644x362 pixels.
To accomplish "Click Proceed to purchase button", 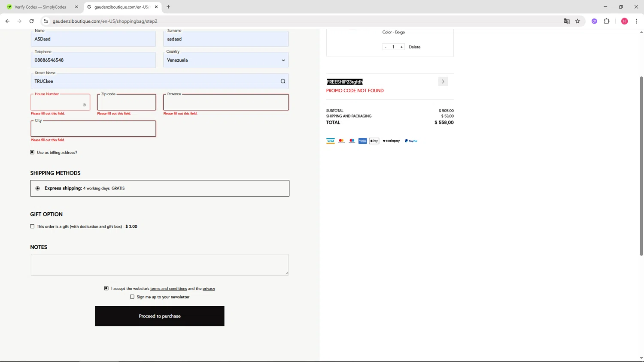I will pos(160,316).
